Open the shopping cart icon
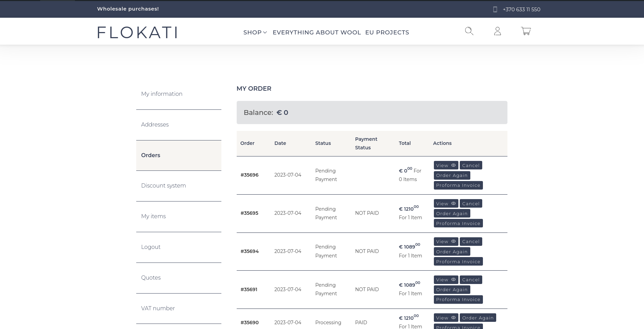 click(526, 31)
